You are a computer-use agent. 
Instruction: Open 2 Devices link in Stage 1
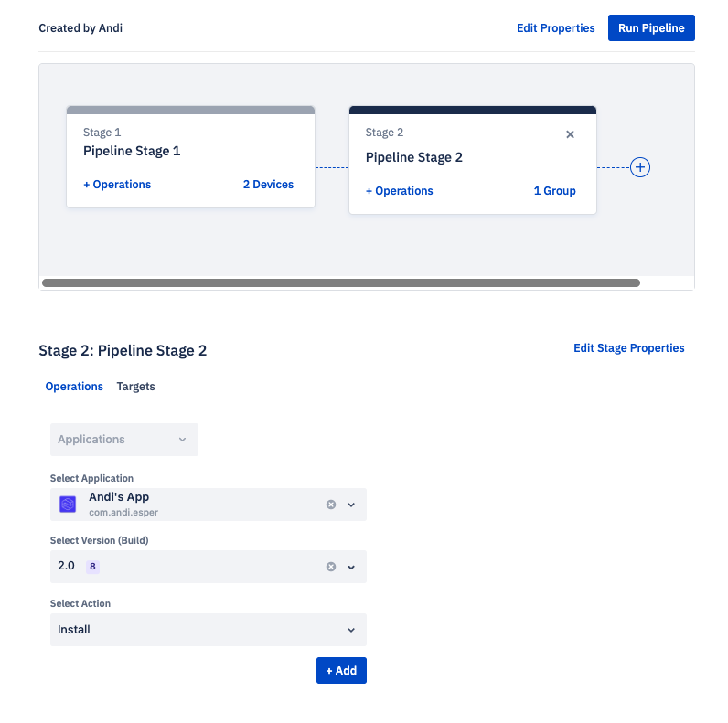[268, 185]
